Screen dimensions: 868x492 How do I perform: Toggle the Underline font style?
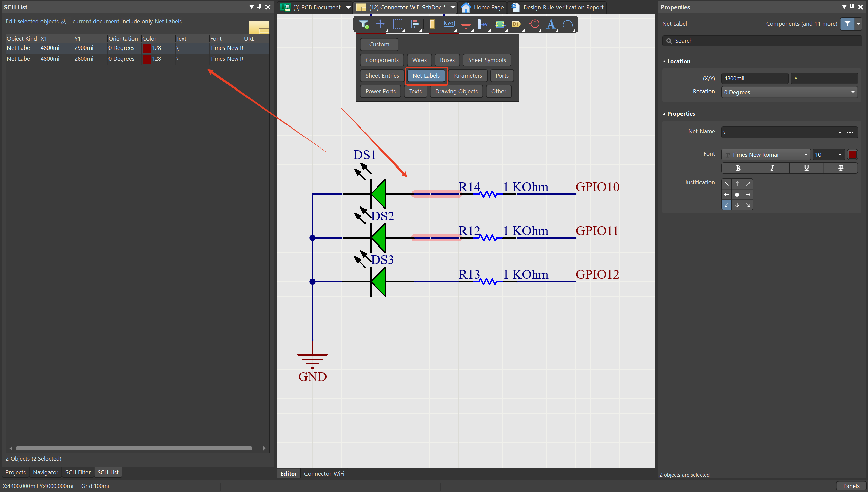pyautogui.click(x=806, y=168)
